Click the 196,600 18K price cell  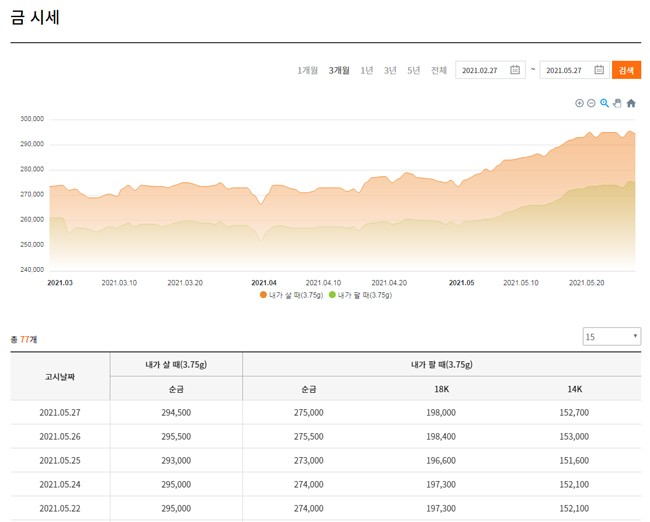(441, 461)
